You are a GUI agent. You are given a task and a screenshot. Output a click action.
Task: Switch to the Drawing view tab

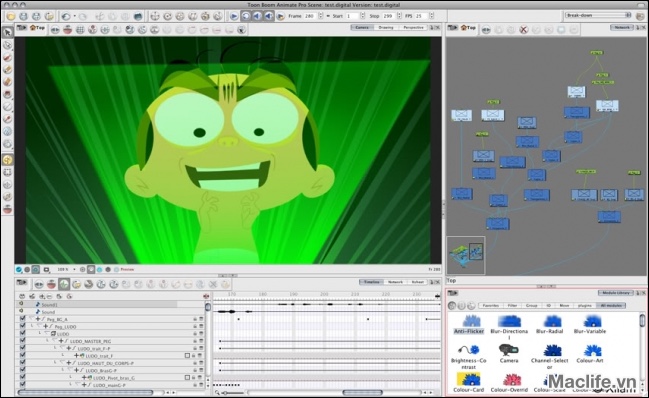click(x=386, y=27)
